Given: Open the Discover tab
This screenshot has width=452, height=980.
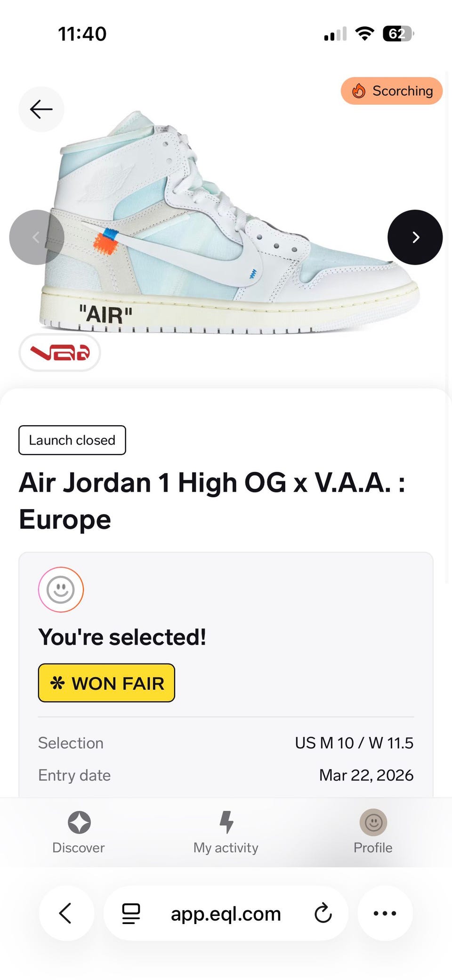Looking at the screenshot, I should (x=79, y=833).
